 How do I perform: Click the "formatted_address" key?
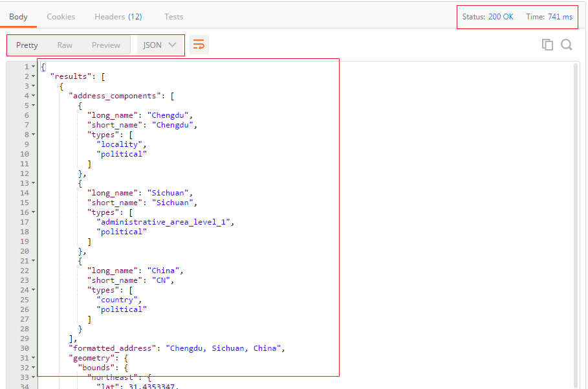[x=112, y=348]
